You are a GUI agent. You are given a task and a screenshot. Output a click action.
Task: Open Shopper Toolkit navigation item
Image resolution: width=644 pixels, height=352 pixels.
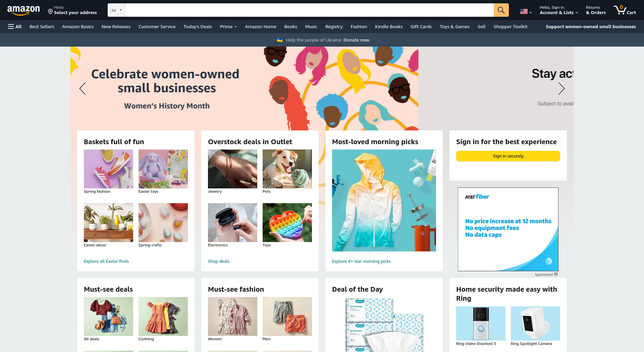coord(511,26)
